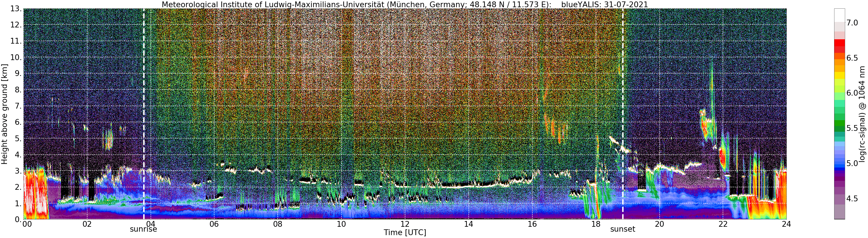Click the time axis tick '16'

[532, 224]
